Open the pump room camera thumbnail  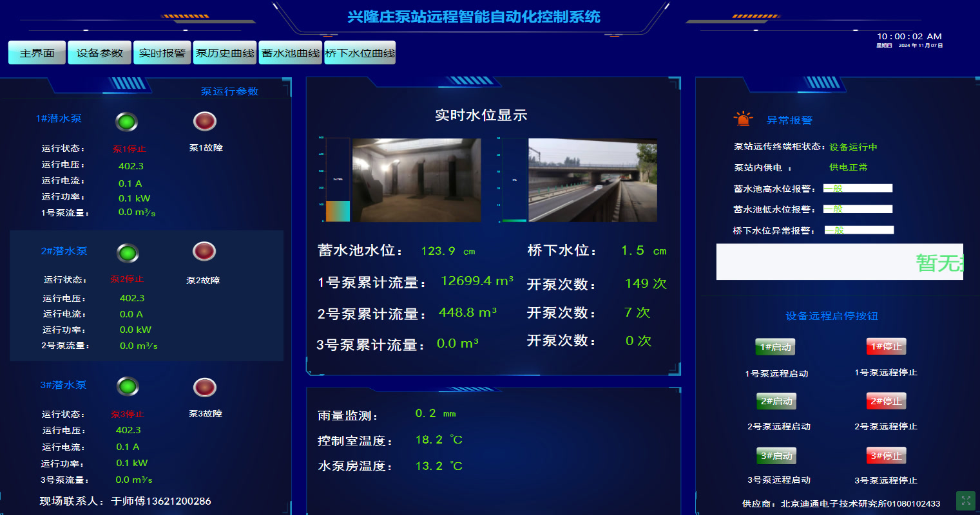pyautogui.click(x=416, y=180)
